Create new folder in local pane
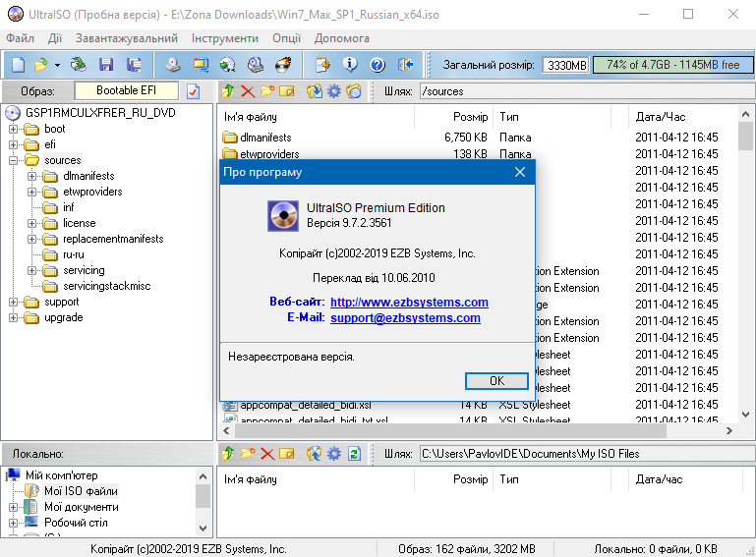The height and width of the screenshot is (557, 756). click(x=248, y=454)
